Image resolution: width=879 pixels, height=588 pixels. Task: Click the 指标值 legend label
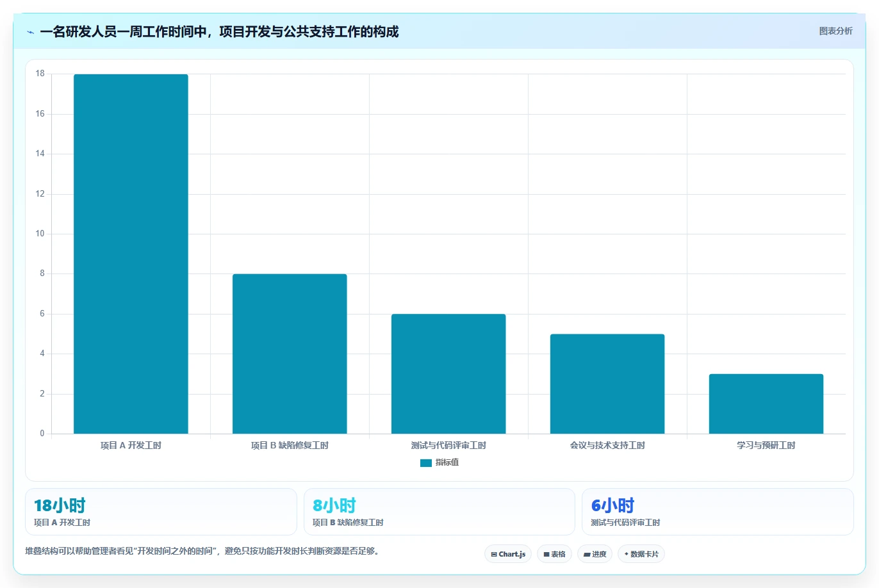[447, 462]
